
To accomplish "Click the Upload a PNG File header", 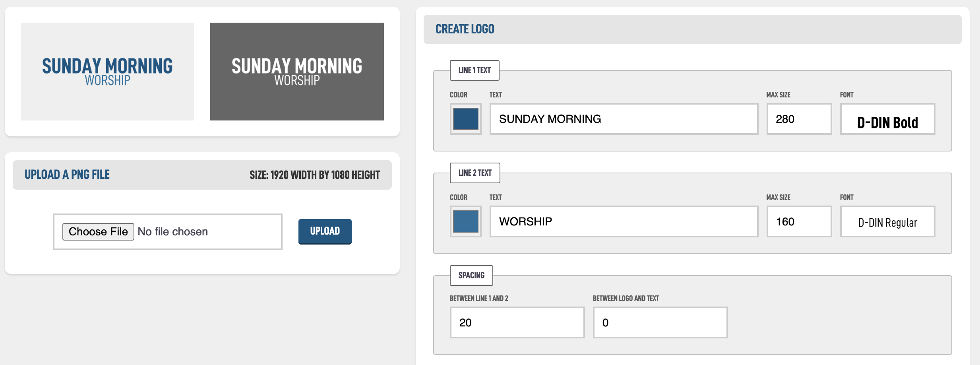I will point(202,175).
